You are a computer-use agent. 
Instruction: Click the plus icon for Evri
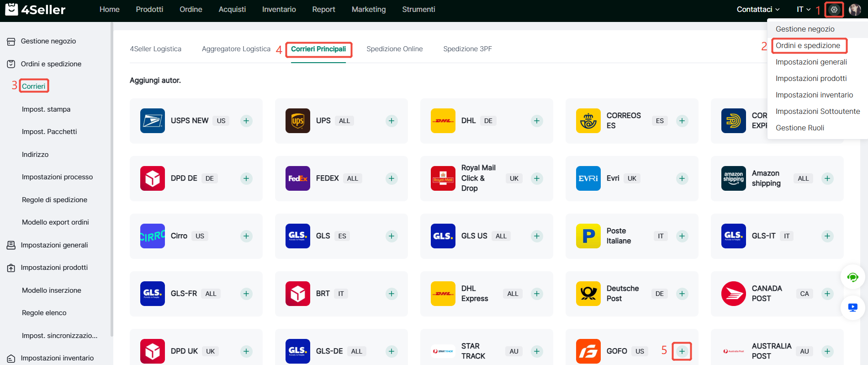[682, 178]
